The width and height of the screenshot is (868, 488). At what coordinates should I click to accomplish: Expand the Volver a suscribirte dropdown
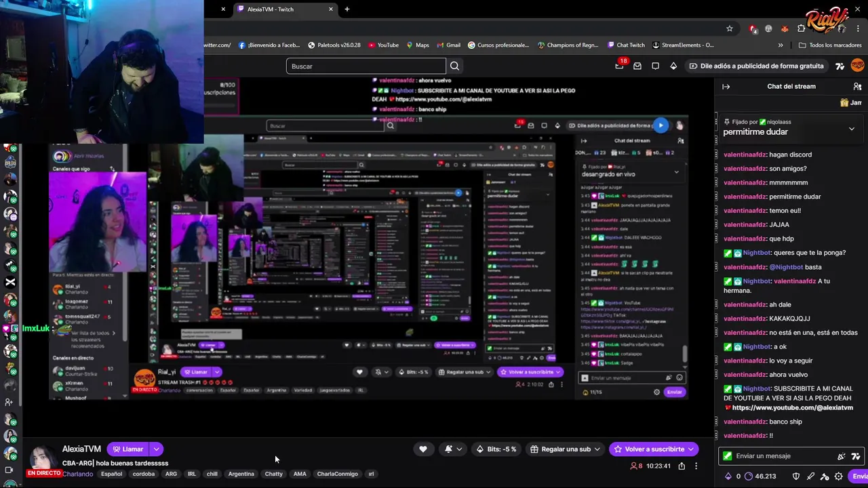coord(691,449)
